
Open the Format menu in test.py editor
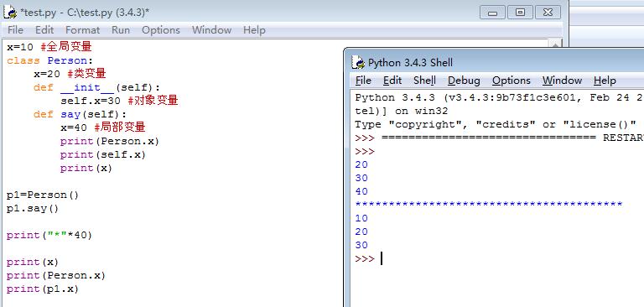tap(82, 30)
